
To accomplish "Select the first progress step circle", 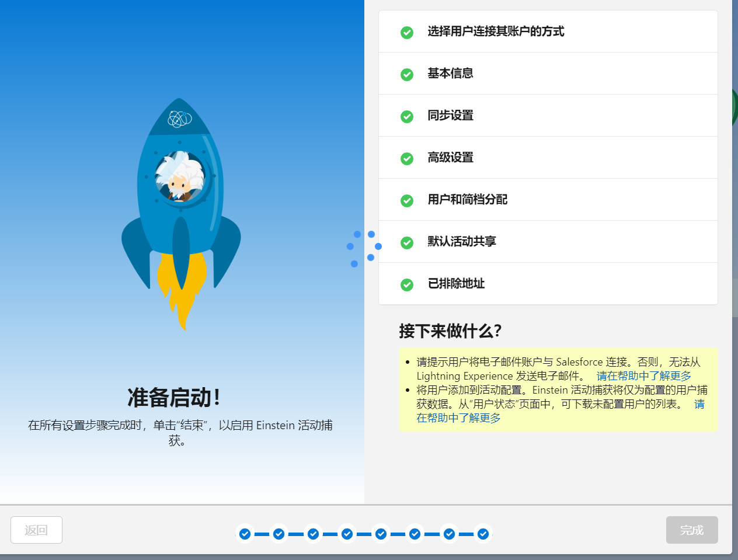I will pyautogui.click(x=245, y=533).
